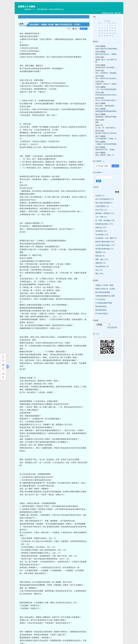Open category 複習 (346)

[x=99, y=273]
